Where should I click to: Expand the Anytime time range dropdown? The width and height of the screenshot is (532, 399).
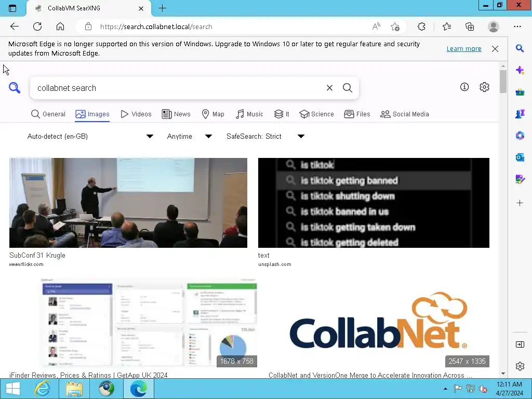[x=189, y=137]
